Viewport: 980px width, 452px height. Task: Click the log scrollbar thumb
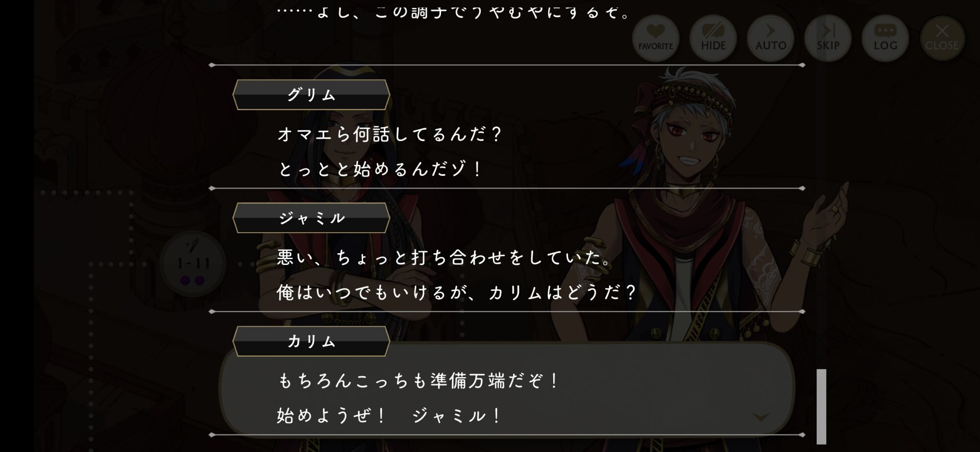click(x=821, y=406)
